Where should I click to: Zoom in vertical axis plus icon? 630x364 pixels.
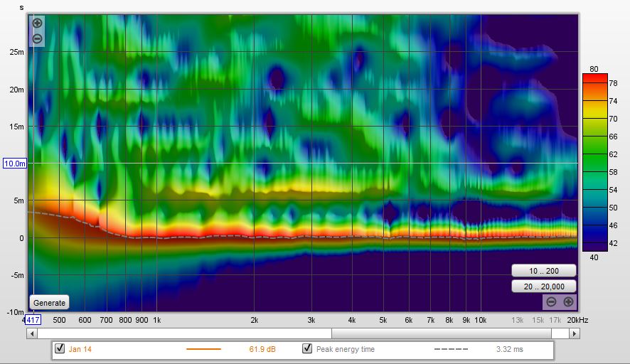pos(37,23)
